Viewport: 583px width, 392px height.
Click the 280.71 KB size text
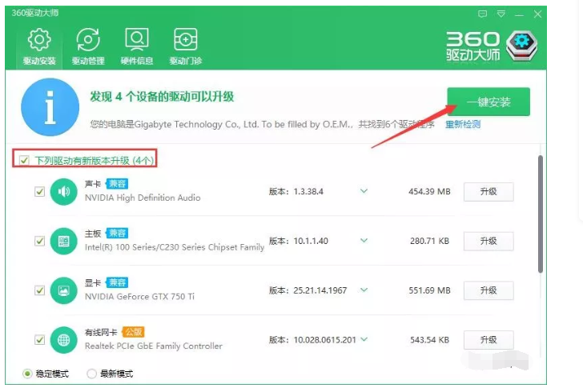tap(429, 241)
